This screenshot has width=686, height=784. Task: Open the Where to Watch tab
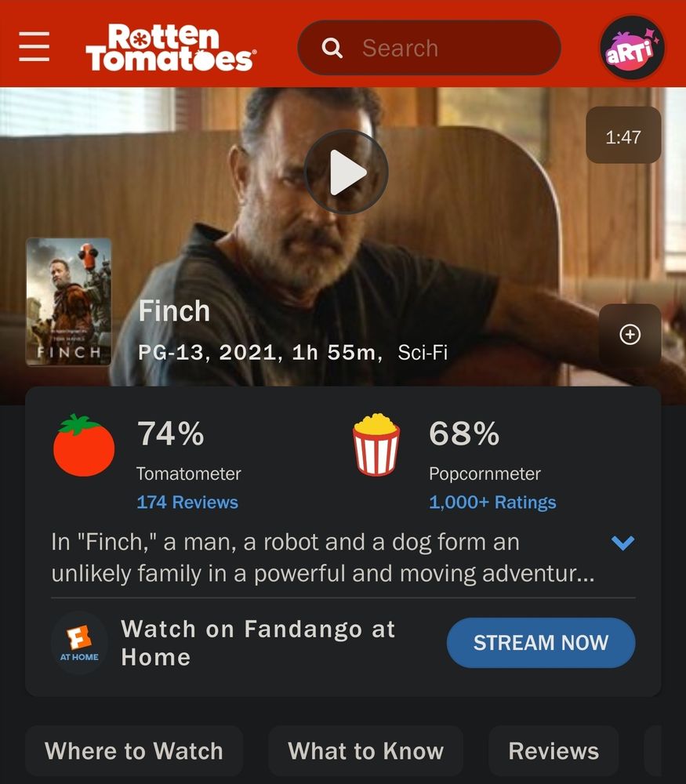click(134, 751)
